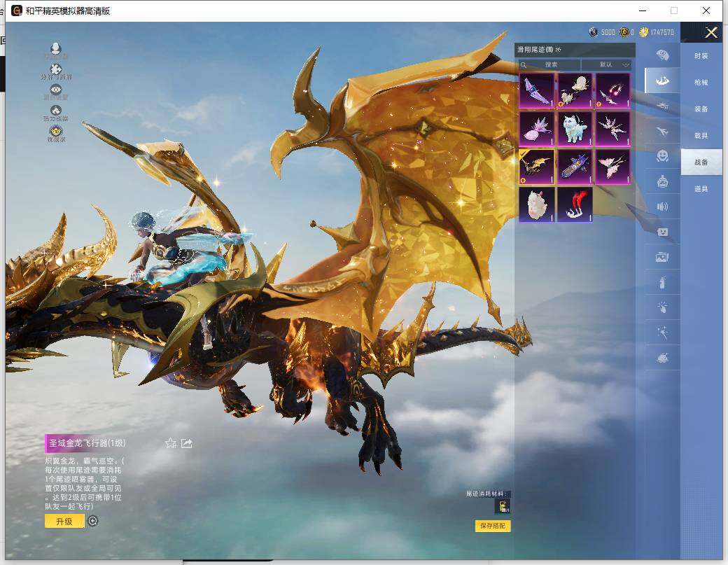The height and width of the screenshot is (565, 728).
Task: Open the golden badge collection icon
Action: [x=56, y=131]
